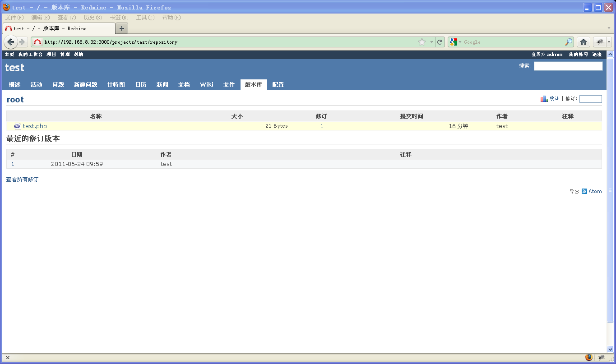Click the test.php file icon
The height and width of the screenshot is (364, 616).
[x=17, y=126]
